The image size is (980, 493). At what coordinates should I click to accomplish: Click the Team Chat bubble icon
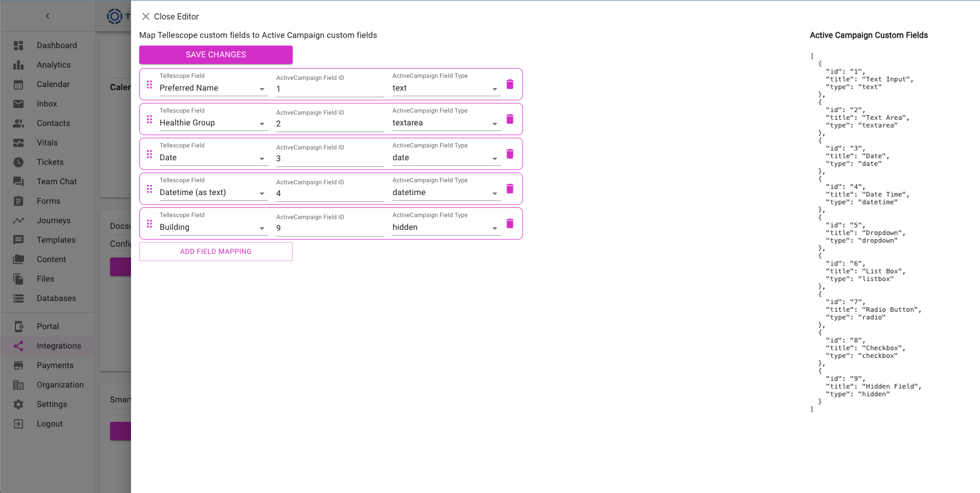pyautogui.click(x=18, y=182)
